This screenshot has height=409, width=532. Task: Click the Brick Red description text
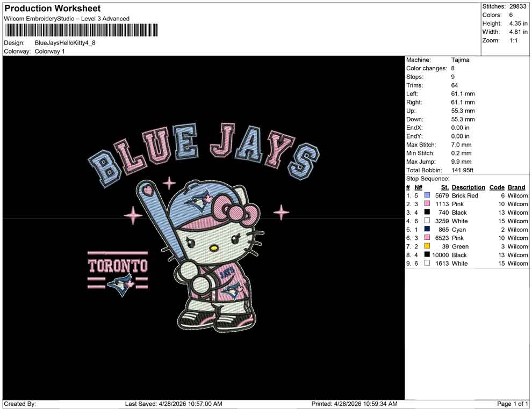[x=465, y=195]
